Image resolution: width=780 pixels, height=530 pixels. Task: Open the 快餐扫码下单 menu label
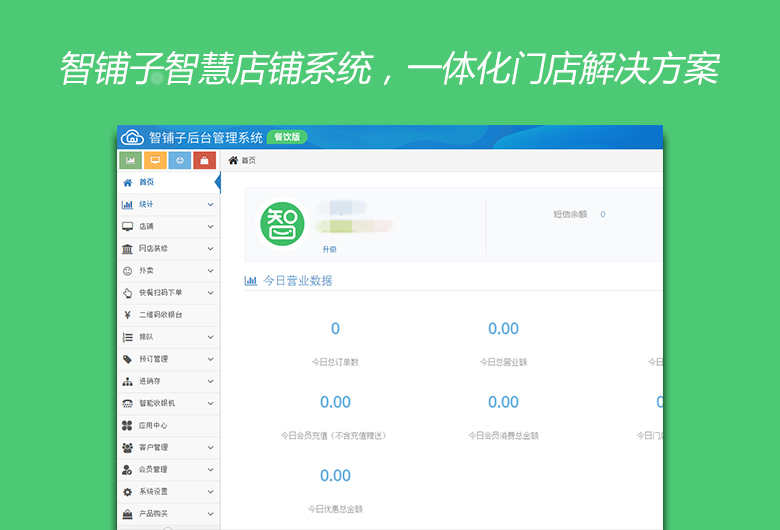tap(161, 293)
